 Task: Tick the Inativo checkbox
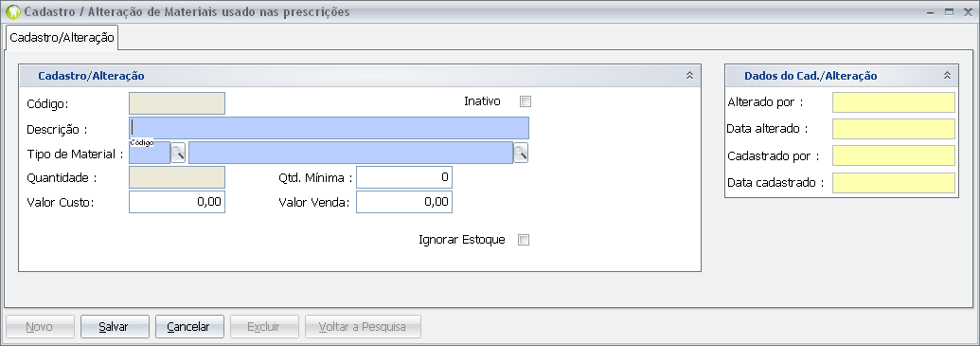click(526, 101)
